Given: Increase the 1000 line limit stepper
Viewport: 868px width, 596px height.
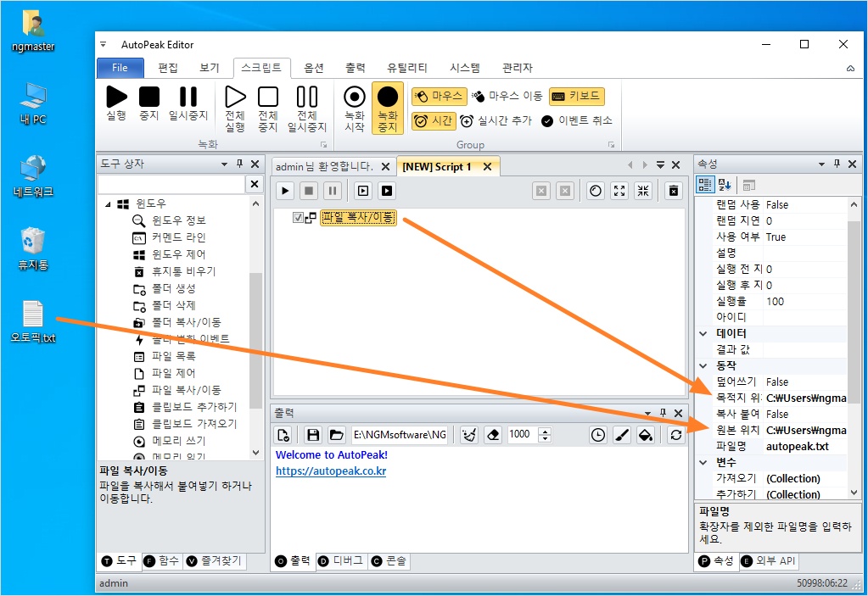Looking at the screenshot, I should (x=546, y=432).
